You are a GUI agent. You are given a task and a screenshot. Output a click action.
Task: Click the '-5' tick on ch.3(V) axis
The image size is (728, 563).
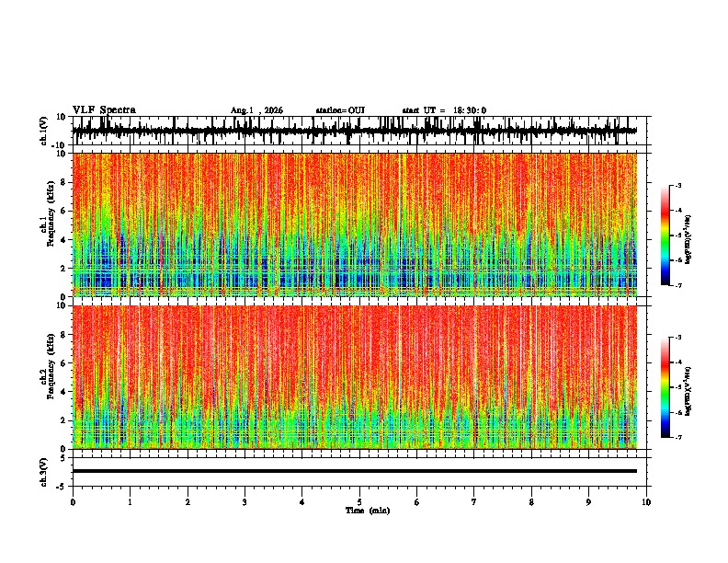click(x=62, y=487)
